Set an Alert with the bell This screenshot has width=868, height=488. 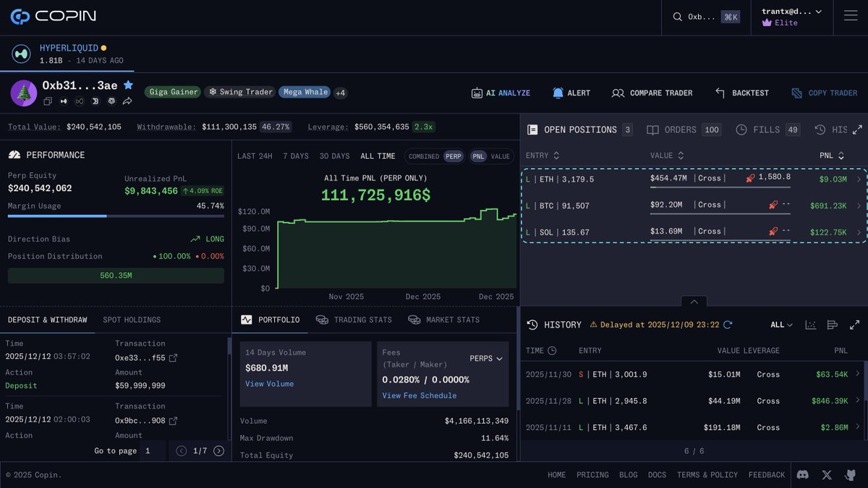(x=571, y=93)
